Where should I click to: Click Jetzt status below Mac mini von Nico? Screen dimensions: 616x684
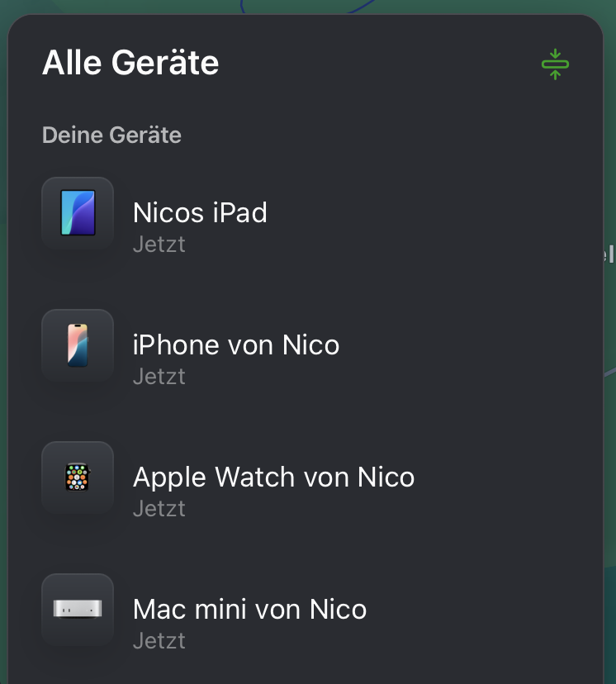tap(159, 641)
